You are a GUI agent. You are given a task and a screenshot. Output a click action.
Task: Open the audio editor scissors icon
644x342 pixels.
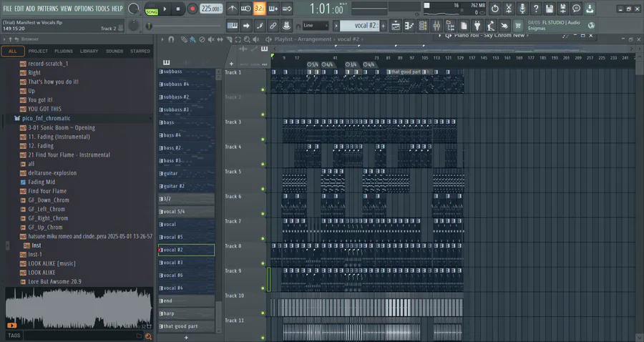(509, 9)
